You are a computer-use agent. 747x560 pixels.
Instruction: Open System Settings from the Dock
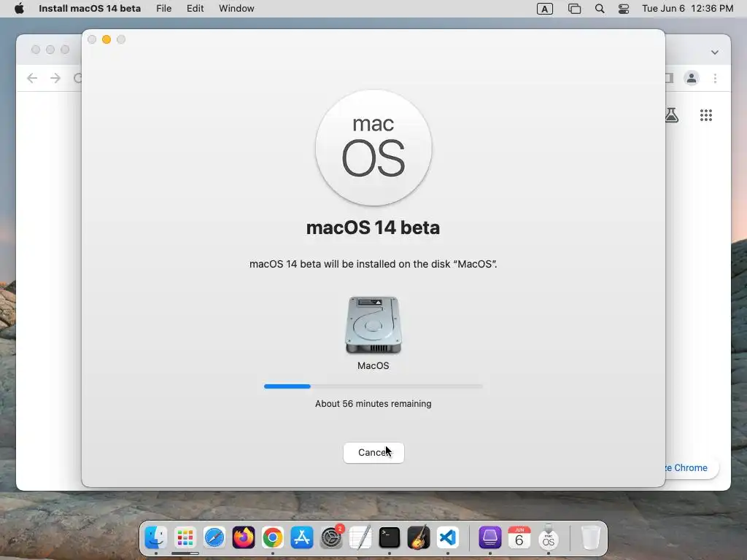coord(331,537)
